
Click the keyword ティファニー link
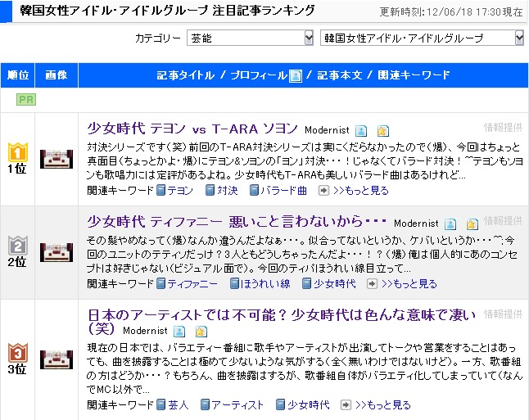[x=192, y=284]
